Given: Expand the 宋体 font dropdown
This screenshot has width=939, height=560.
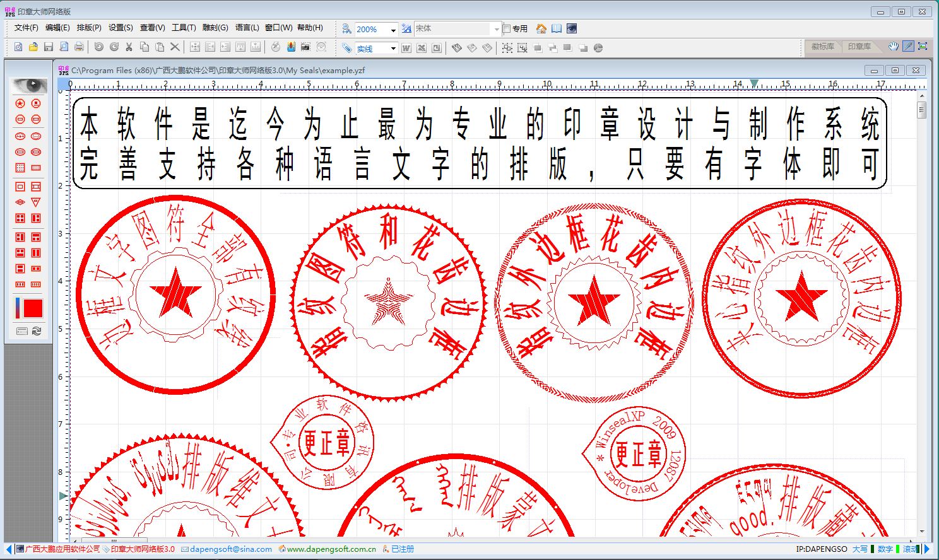Looking at the screenshot, I should (496, 29).
